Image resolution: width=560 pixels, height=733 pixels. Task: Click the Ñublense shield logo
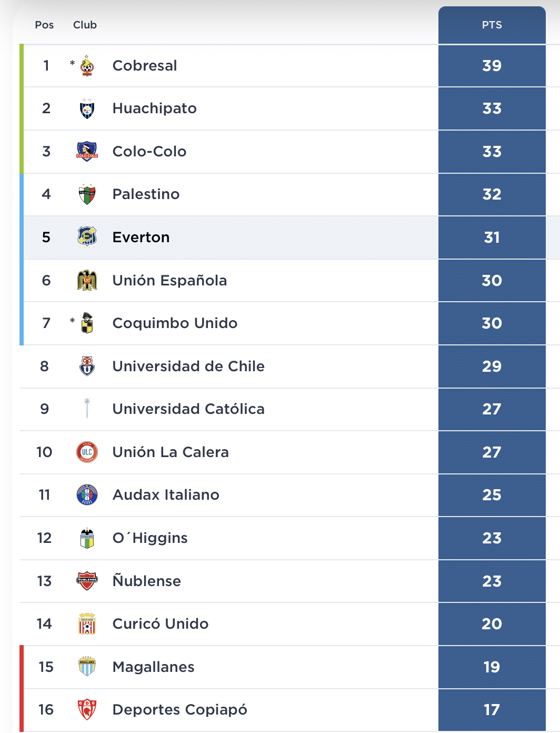coord(87,581)
